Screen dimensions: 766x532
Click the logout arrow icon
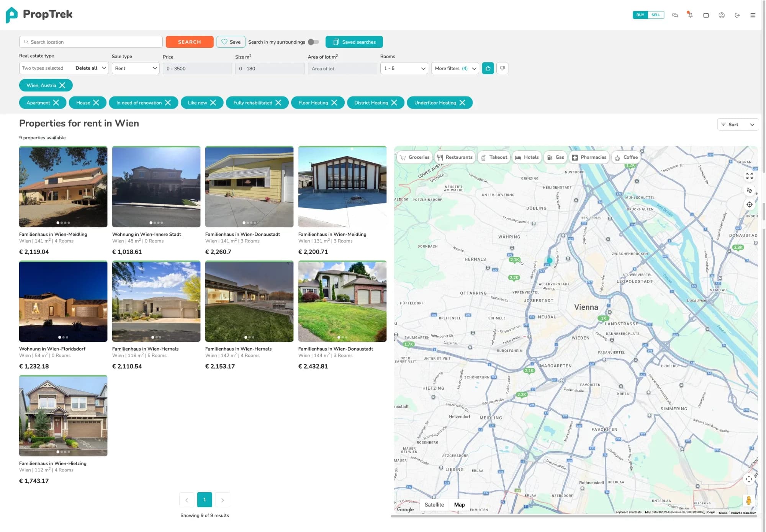click(737, 15)
